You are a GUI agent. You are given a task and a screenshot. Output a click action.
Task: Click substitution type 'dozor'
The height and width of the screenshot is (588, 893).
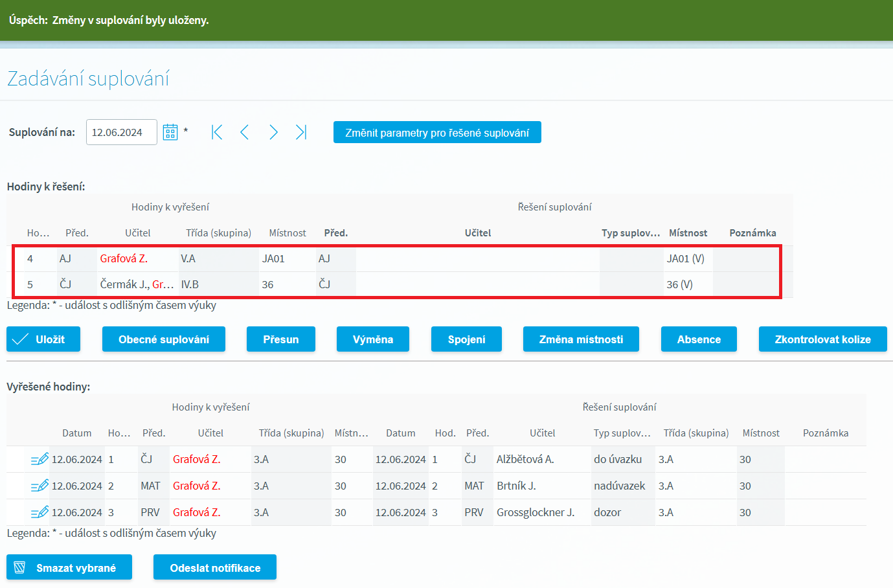click(607, 512)
